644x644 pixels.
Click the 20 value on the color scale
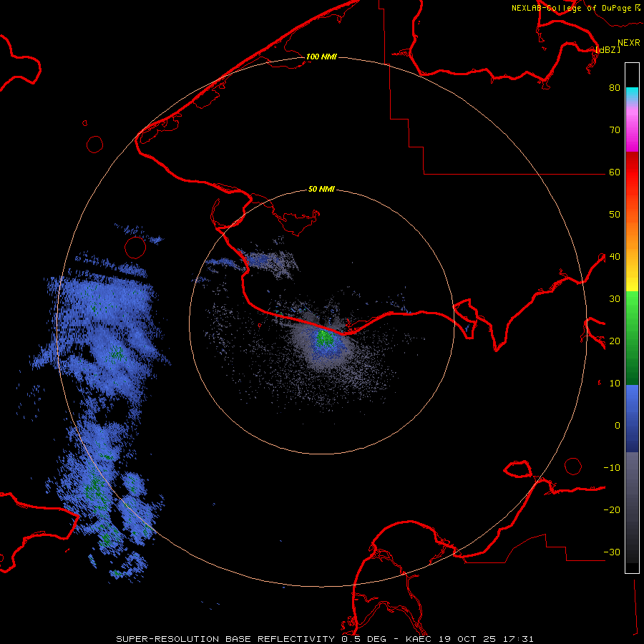point(615,341)
